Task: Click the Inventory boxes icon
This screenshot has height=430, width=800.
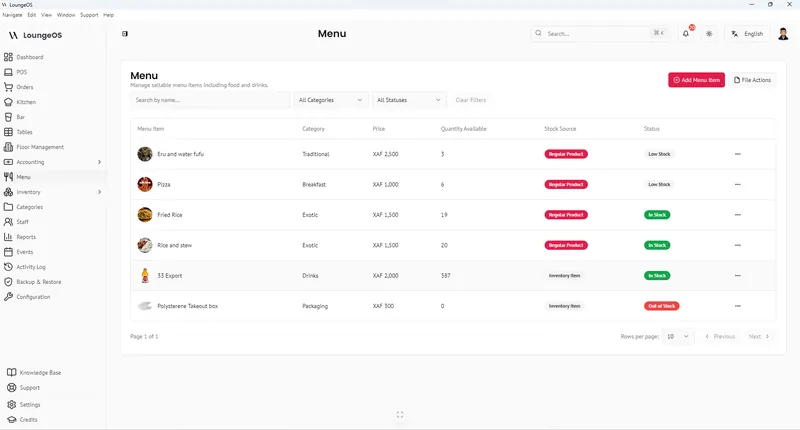Action: pos(8,192)
